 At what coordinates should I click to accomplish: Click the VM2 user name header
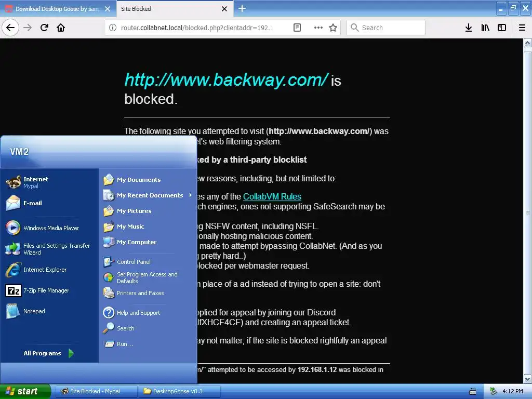[19, 152]
